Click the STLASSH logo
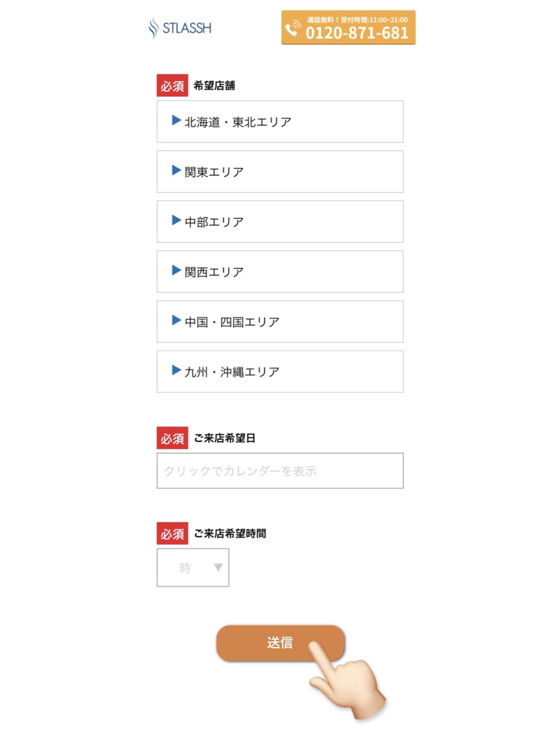This screenshot has height=737, width=560. click(x=180, y=28)
